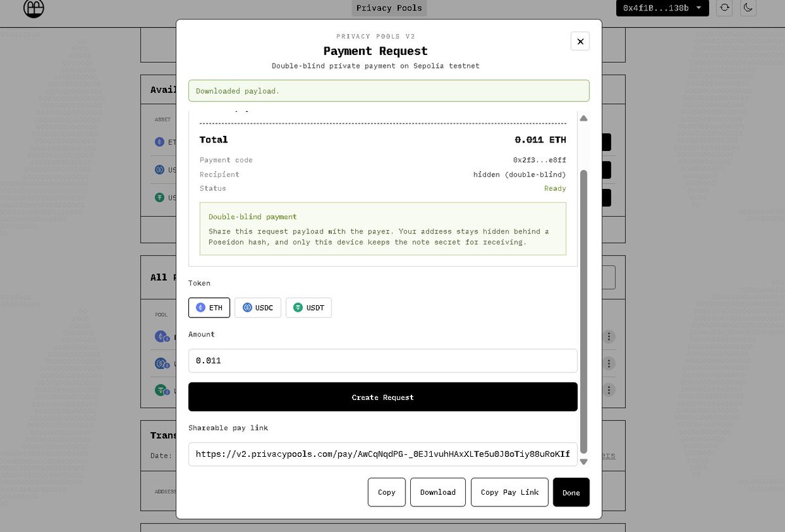Click the dialog vertical scrollbar thumb
Image resolution: width=785 pixels, height=532 pixels.
pos(584,310)
